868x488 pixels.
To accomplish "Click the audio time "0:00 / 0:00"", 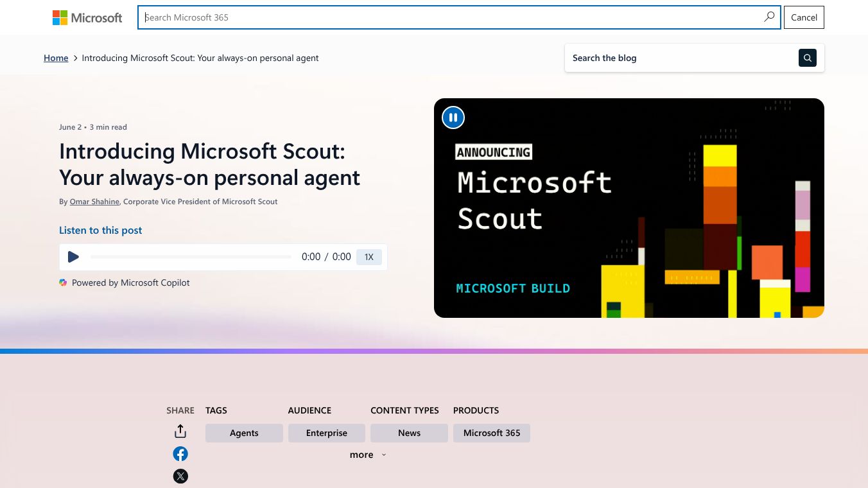I will point(326,257).
